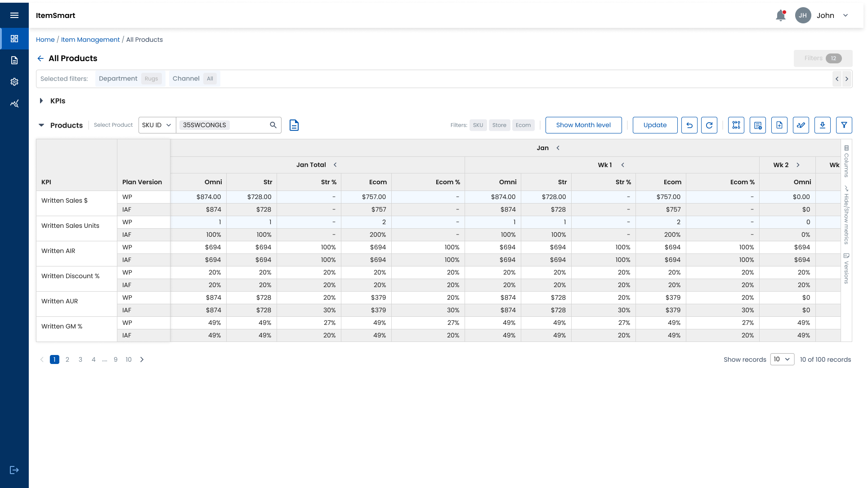Click the download icon button
The width and height of the screenshot is (868, 488).
coord(822,125)
